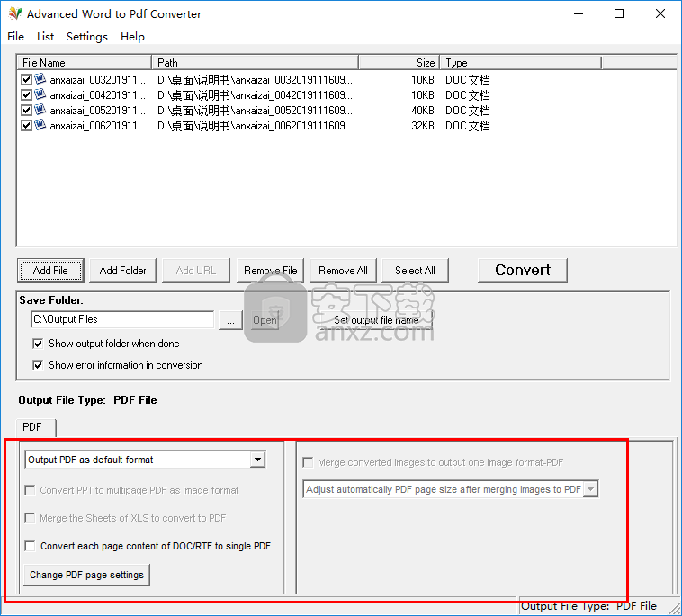Enable Convert each page of DOC/RTF to single PDF

30,546
